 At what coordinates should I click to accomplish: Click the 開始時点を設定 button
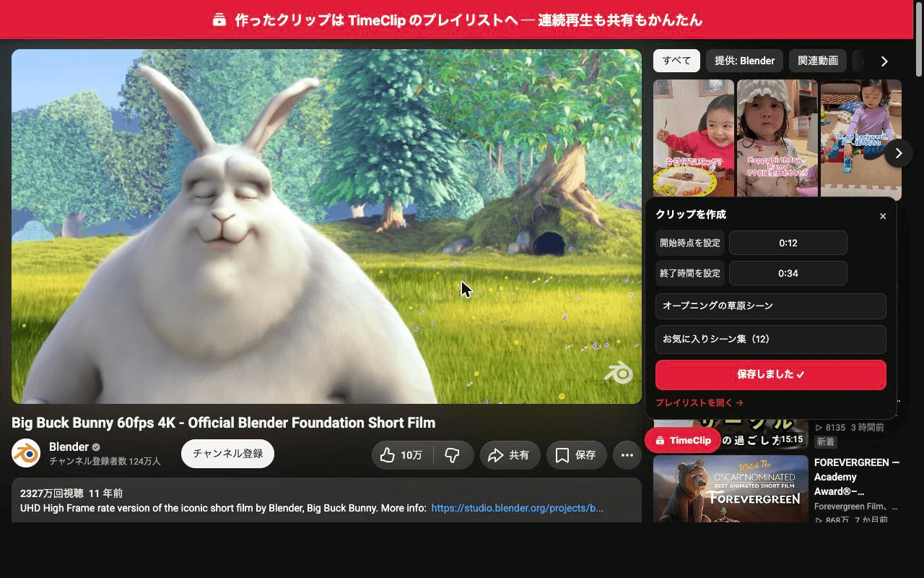pyautogui.click(x=691, y=243)
